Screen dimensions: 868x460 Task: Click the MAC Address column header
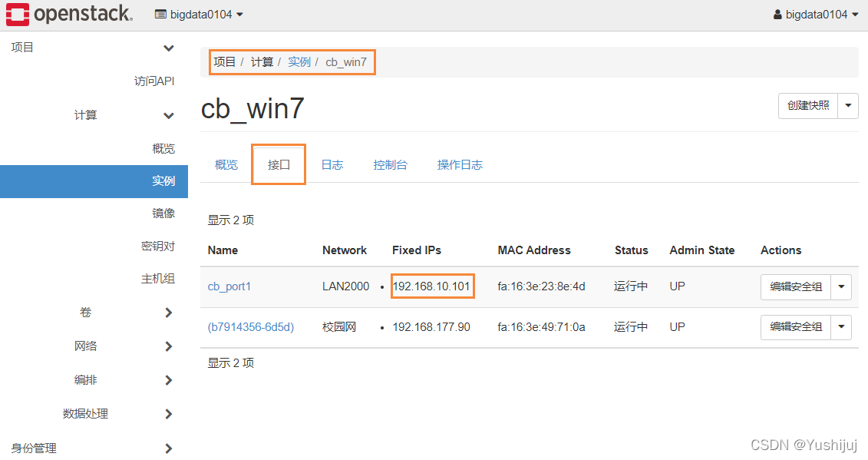[x=533, y=250]
